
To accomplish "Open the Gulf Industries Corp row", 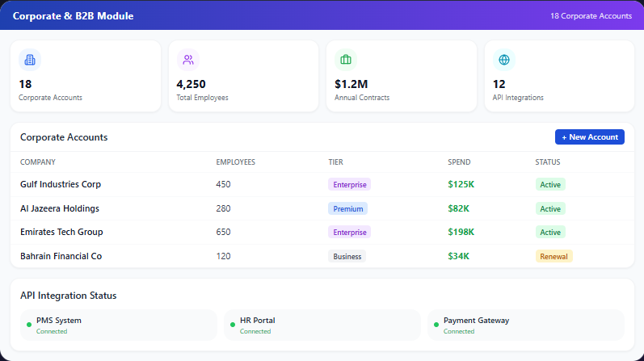I will point(322,184).
